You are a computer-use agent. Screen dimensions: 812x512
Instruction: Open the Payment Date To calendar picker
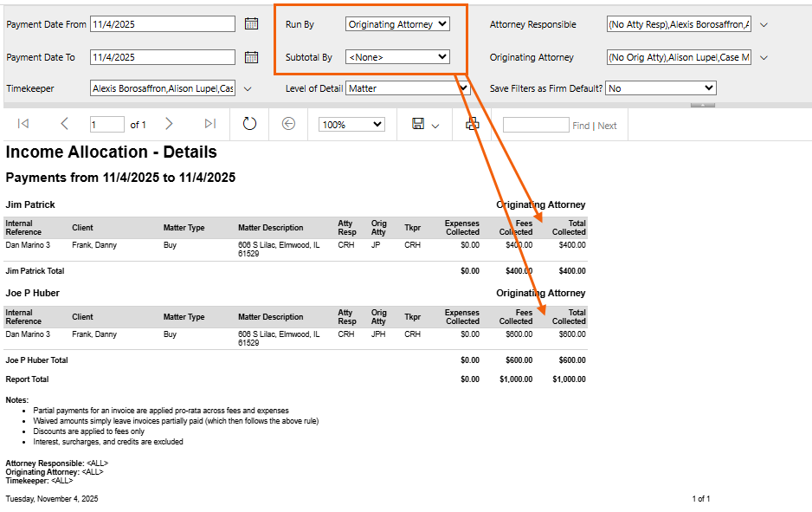(251, 57)
